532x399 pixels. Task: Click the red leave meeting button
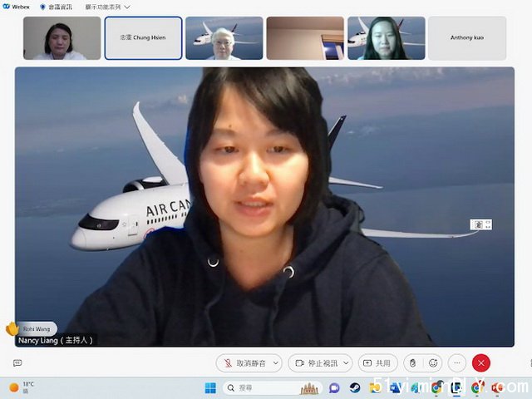point(480,363)
